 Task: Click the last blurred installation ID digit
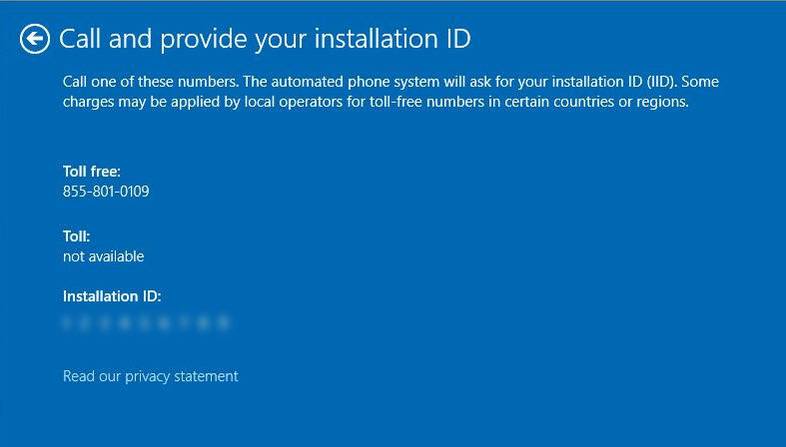(x=224, y=323)
